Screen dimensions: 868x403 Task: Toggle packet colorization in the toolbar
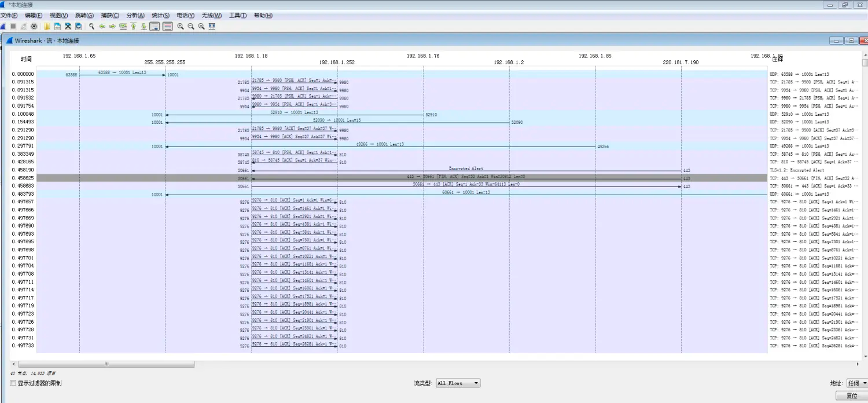pos(167,26)
